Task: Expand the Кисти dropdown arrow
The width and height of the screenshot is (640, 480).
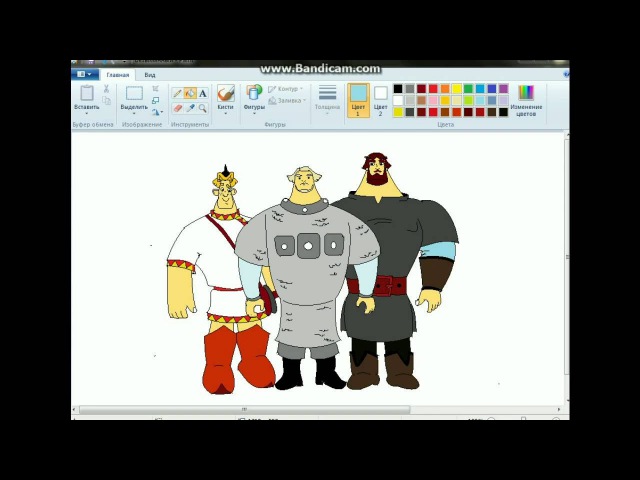Action: click(226, 114)
